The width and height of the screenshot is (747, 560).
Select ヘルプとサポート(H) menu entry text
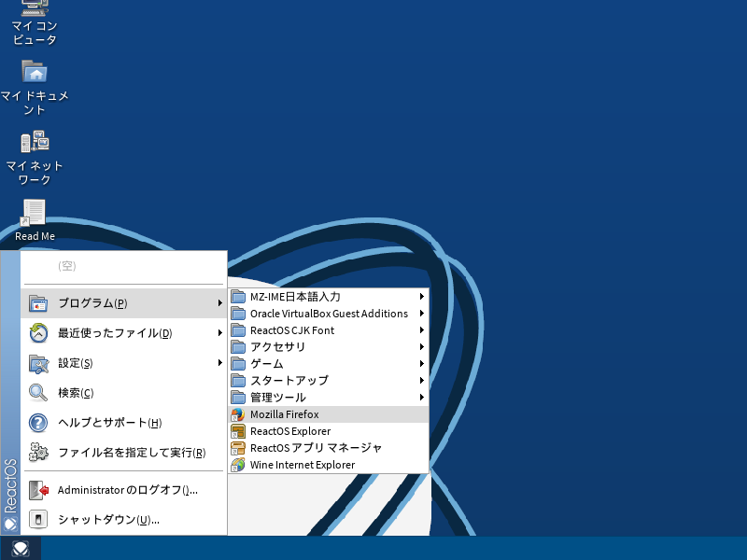(109, 423)
